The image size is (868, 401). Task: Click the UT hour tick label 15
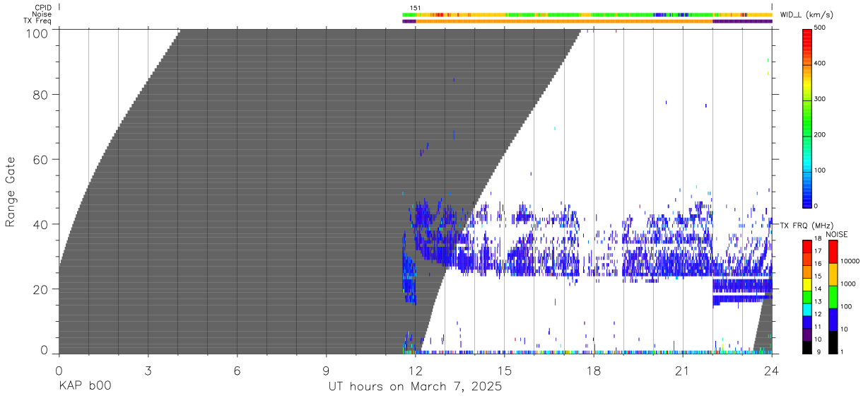[x=504, y=371]
